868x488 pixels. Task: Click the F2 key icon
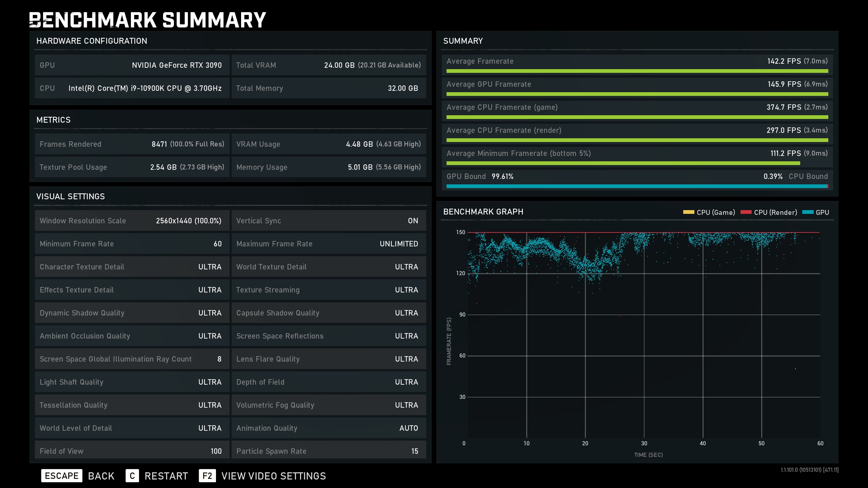click(207, 476)
